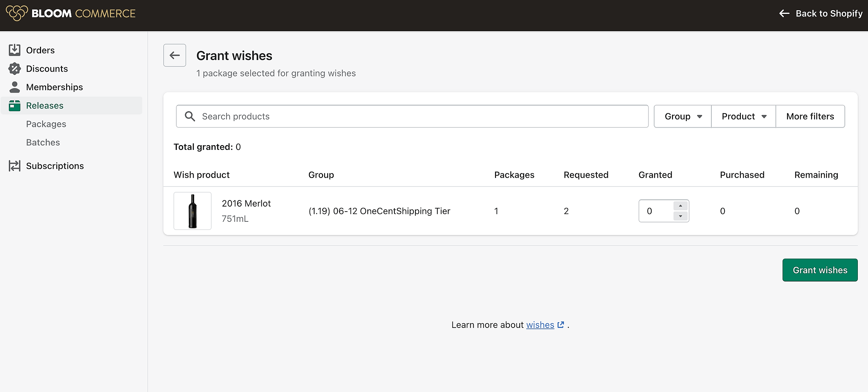This screenshot has width=868, height=392.
Task: Click the Subscriptions recurring arrows icon
Action: (x=15, y=166)
